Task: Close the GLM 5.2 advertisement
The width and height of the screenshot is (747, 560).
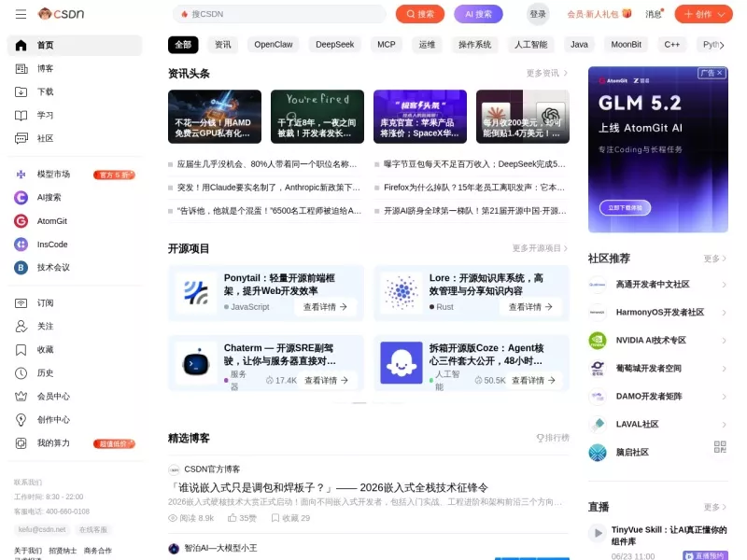Action: (719, 73)
